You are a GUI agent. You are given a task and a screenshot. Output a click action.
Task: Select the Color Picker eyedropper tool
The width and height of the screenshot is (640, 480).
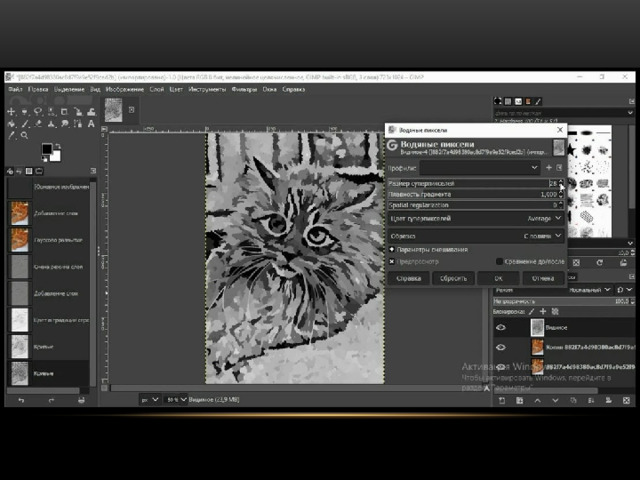[x=11, y=136]
